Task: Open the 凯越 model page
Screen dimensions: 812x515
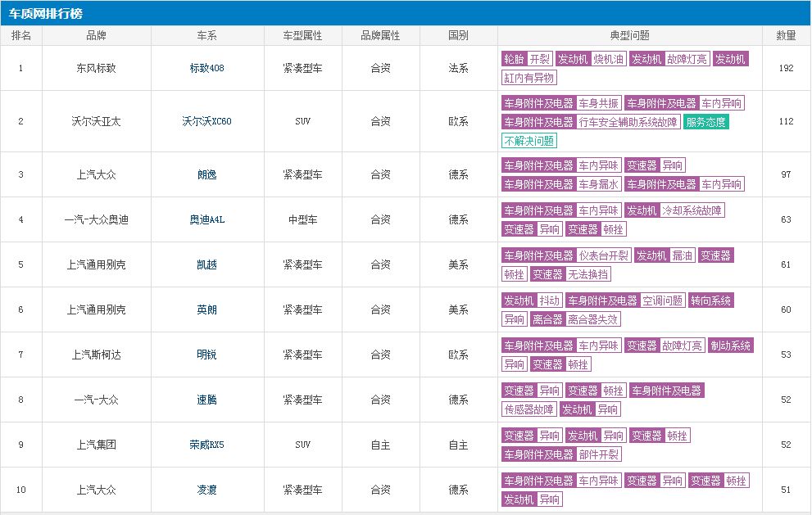Action: (205, 264)
